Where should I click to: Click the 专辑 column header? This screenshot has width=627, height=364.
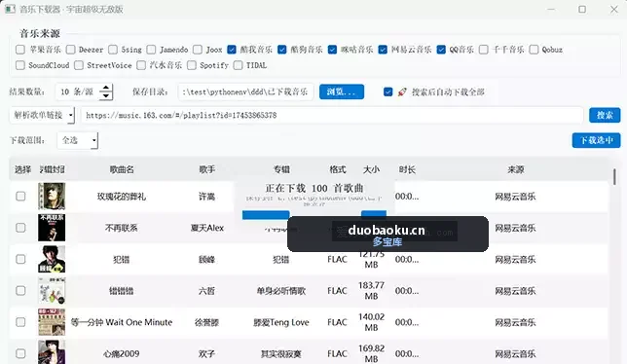coord(281,169)
